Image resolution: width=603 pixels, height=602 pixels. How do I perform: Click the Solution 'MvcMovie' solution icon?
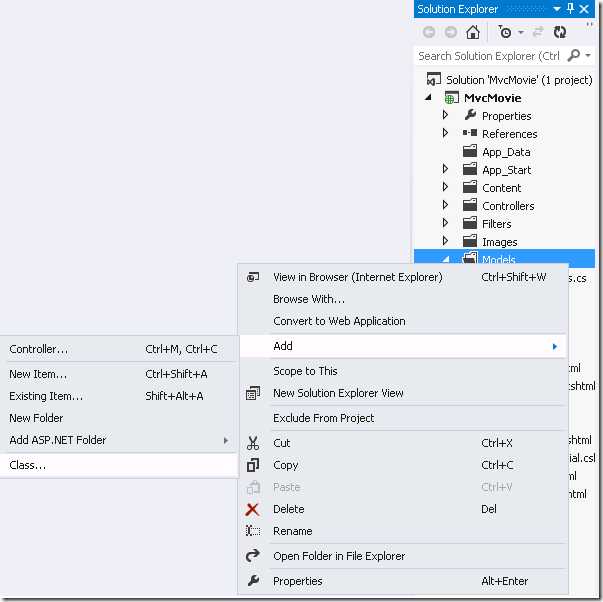(x=433, y=79)
